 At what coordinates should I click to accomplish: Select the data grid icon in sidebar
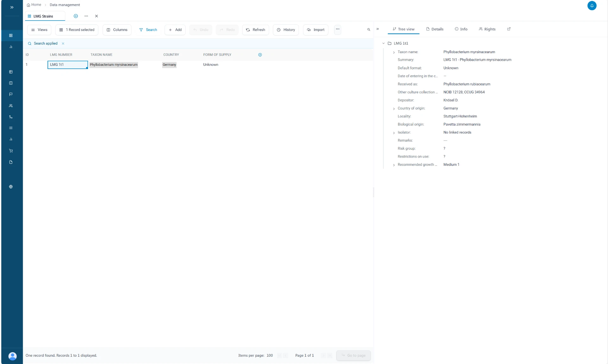[11, 35]
